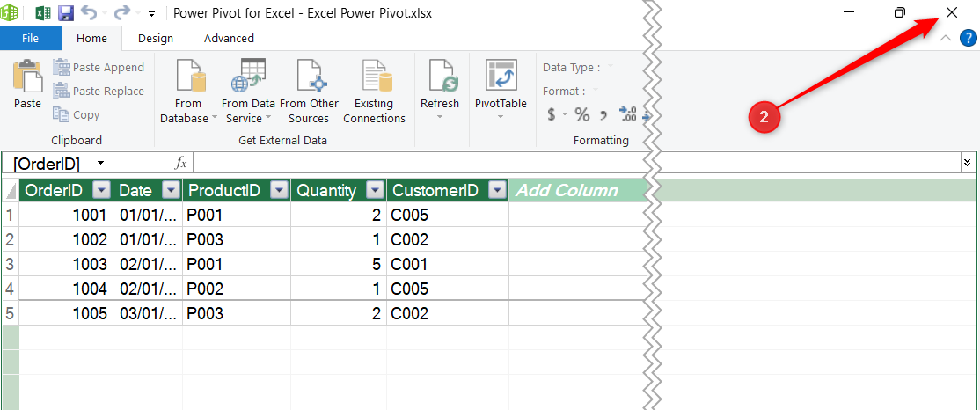Insert a PivotTable

pos(501,92)
